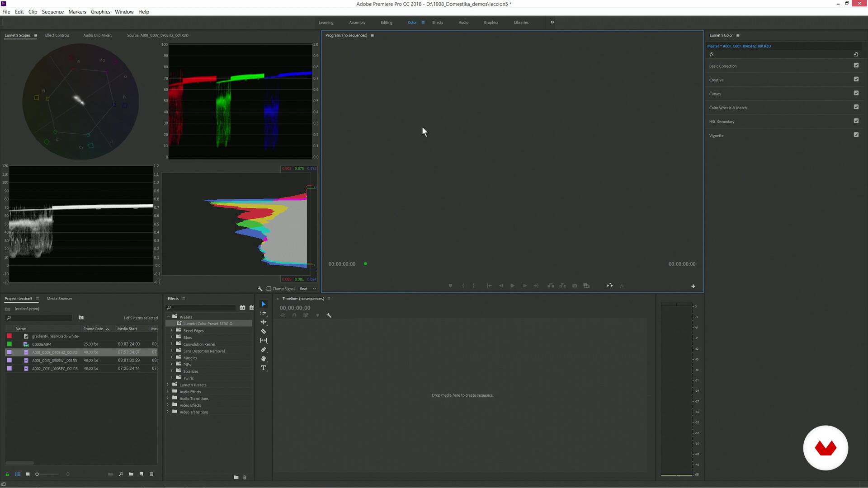Image resolution: width=868 pixels, height=488 pixels.
Task: Select the Pen tool
Action: tap(264, 350)
